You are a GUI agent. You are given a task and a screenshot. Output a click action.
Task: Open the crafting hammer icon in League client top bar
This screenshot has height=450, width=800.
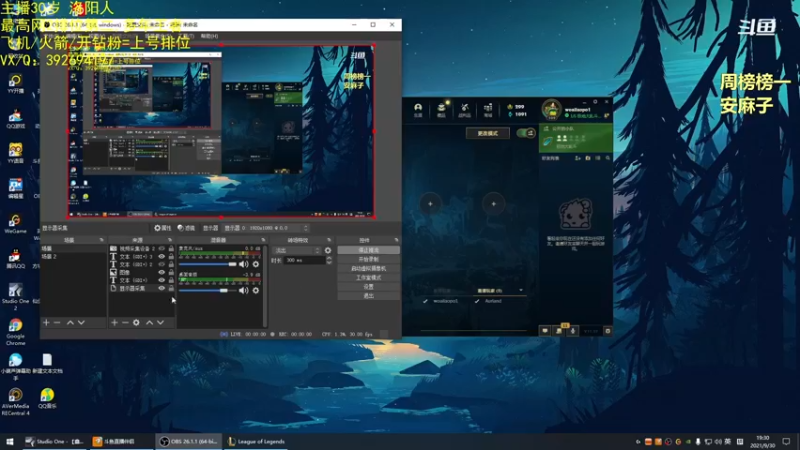click(464, 110)
